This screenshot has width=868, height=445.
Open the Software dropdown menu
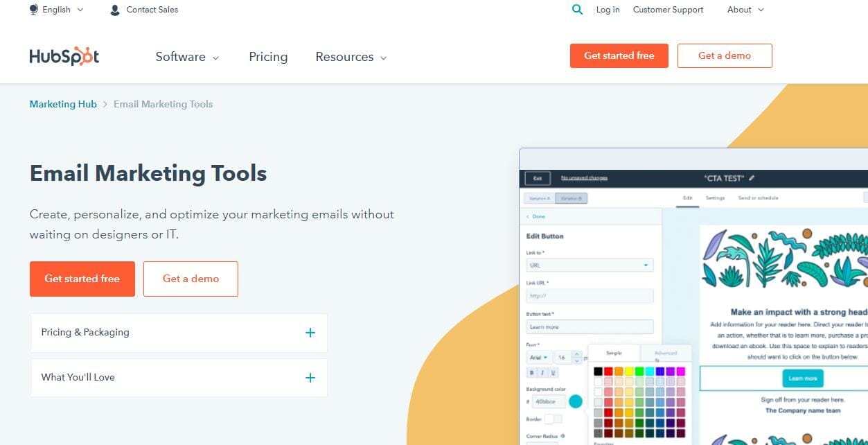pyautogui.click(x=187, y=57)
